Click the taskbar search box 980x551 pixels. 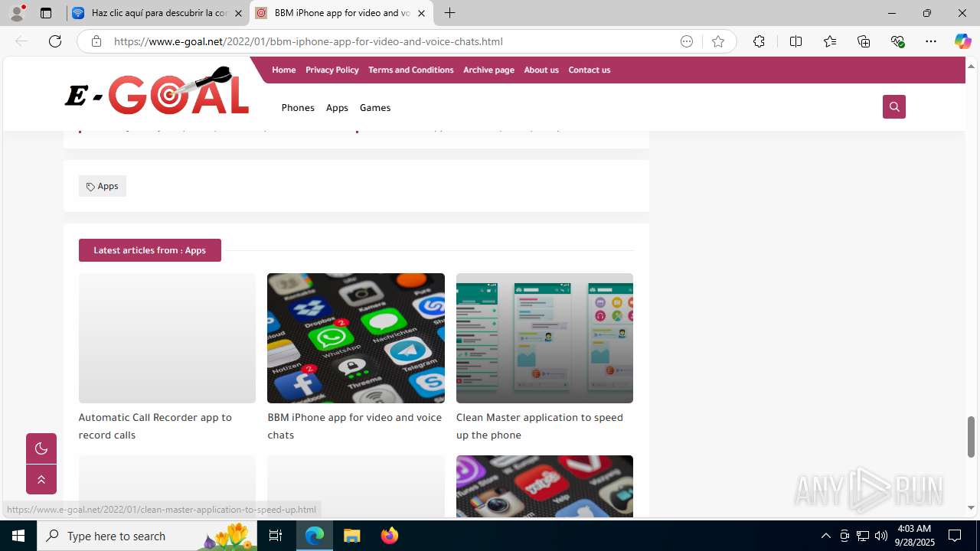147,536
